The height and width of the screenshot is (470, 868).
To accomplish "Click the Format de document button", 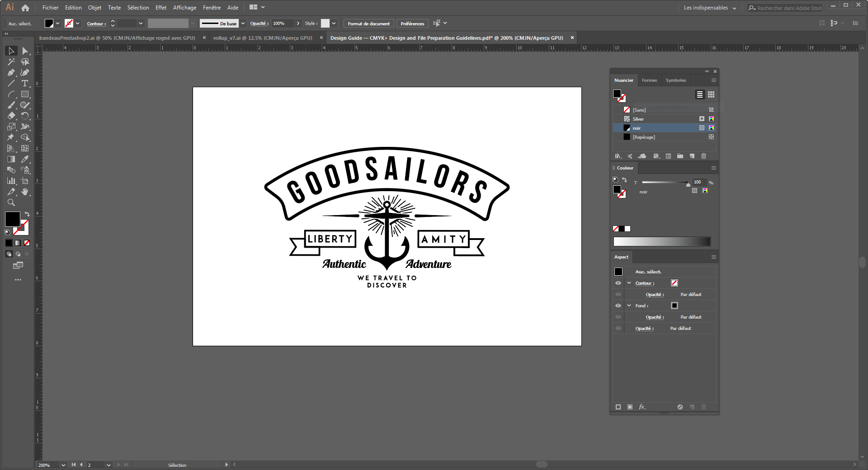I will (368, 23).
